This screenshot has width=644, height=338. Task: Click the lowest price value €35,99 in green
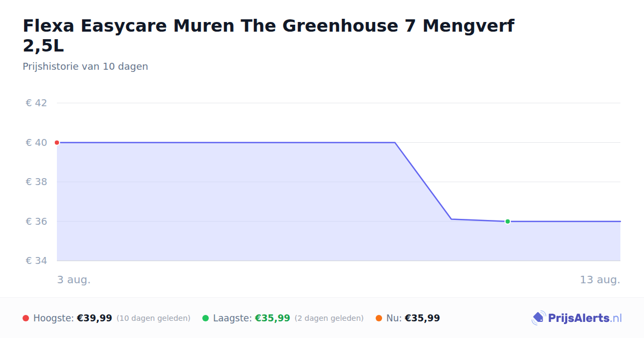(x=273, y=318)
